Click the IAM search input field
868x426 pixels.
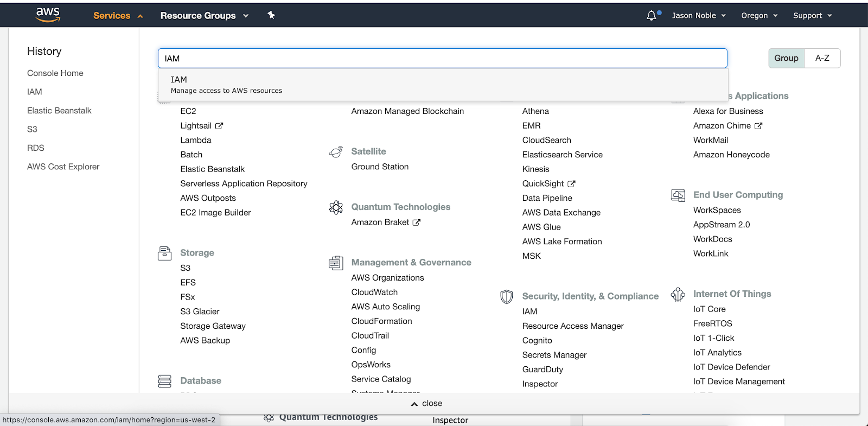click(x=443, y=58)
